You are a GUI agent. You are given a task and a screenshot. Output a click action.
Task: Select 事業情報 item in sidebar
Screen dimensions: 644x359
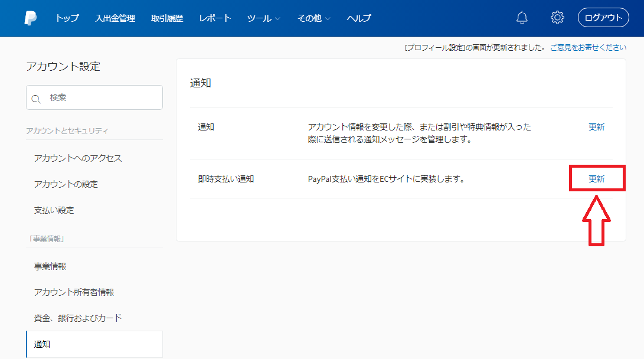pyautogui.click(x=50, y=266)
